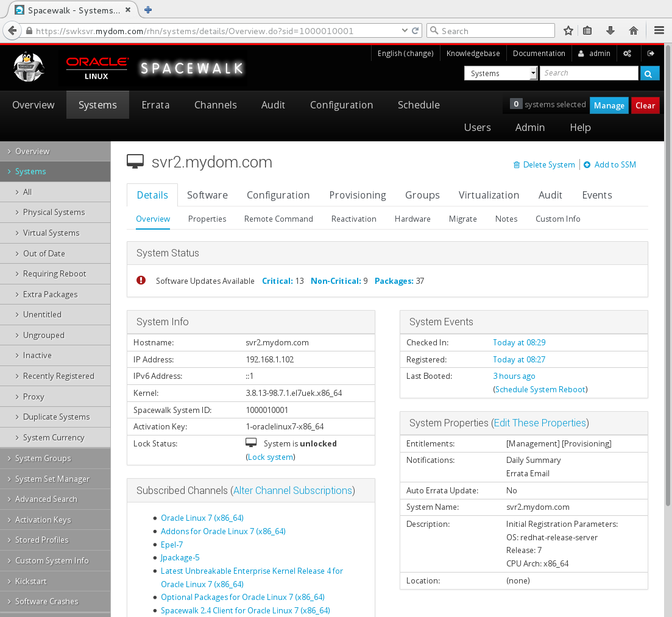Click the page vertical scrollbar
The height and width of the screenshot is (617, 672).
click(x=668, y=274)
